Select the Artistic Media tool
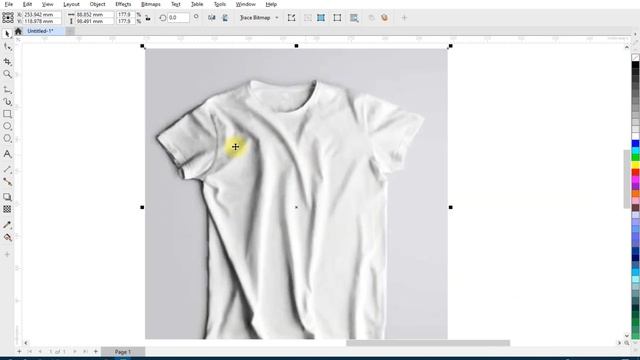640x360 pixels. click(7, 102)
